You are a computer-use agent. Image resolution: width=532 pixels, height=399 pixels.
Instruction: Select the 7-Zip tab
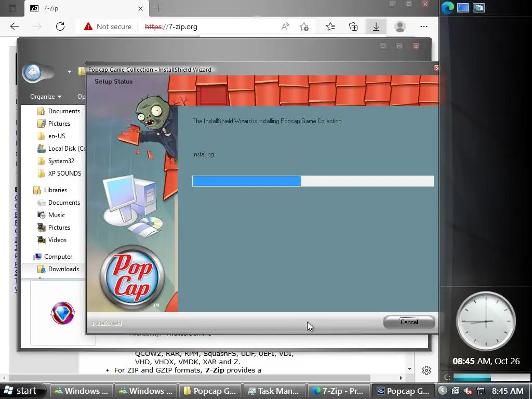[87, 8]
